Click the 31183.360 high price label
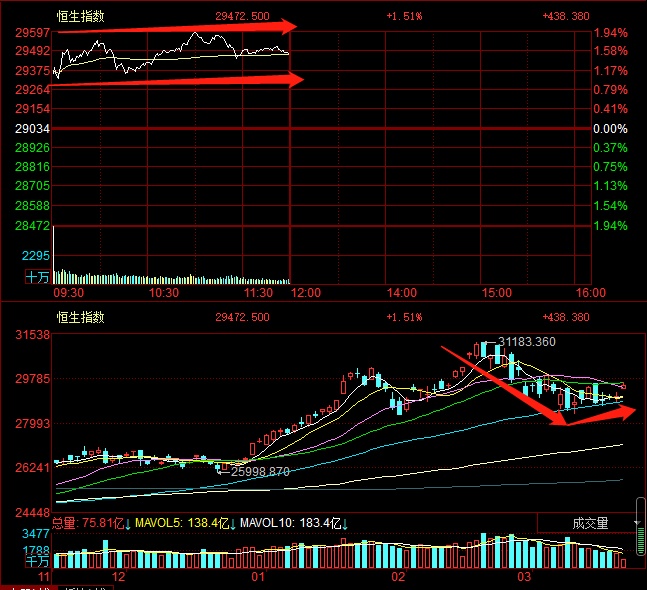This screenshot has width=647, height=590. 527,342
